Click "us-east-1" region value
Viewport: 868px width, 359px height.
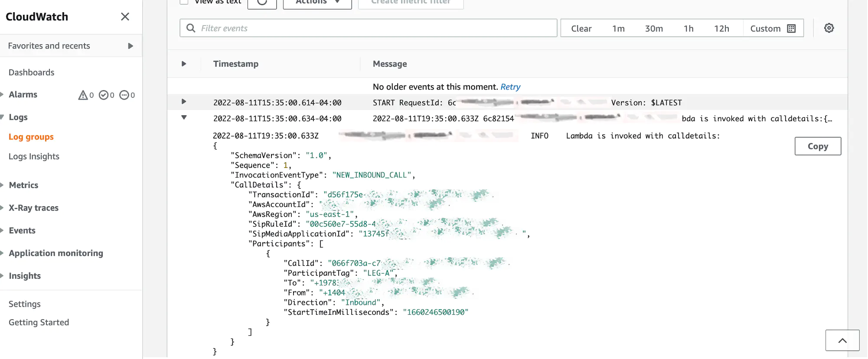pos(330,214)
